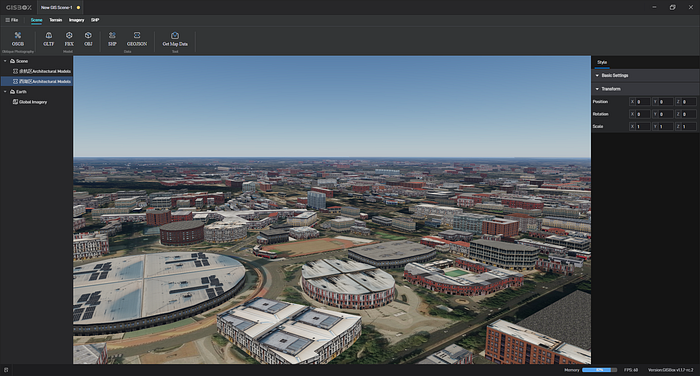Open the File menu
This screenshot has height=376, width=700.
tap(12, 20)
